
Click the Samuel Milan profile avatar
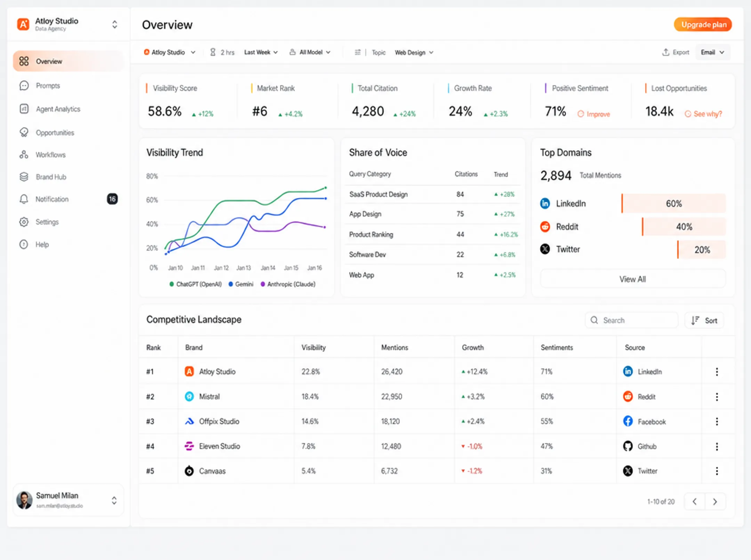24,500
